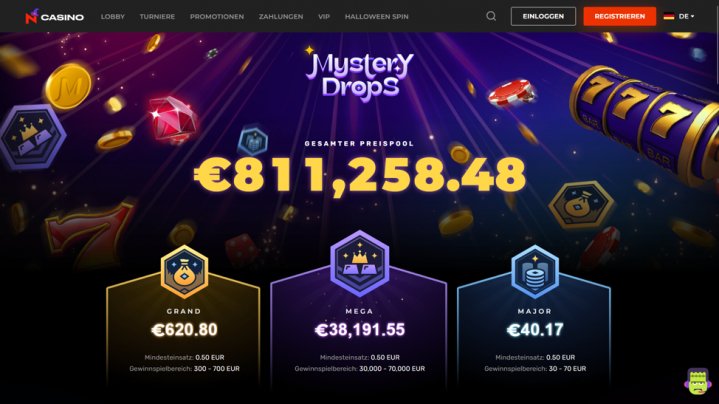This screenshot has width=719, height=404.
Task: Click the orange Registrieren button
Action: (619, 17)
